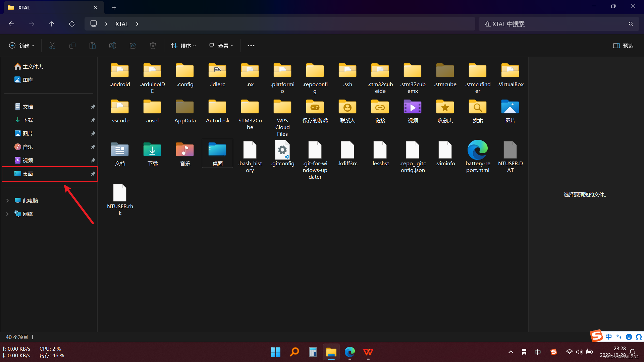Click the Rename icon in toolbar
Screen dimensions: 644x362
(x=113, y=46)
